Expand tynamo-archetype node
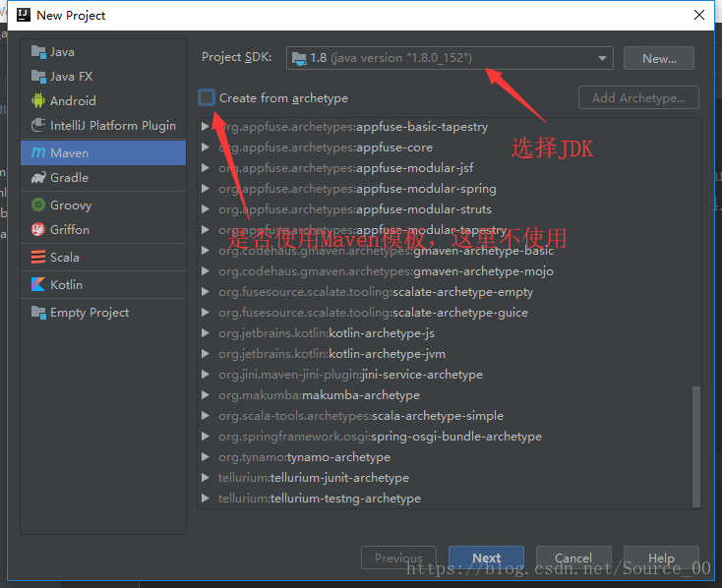 206,457
